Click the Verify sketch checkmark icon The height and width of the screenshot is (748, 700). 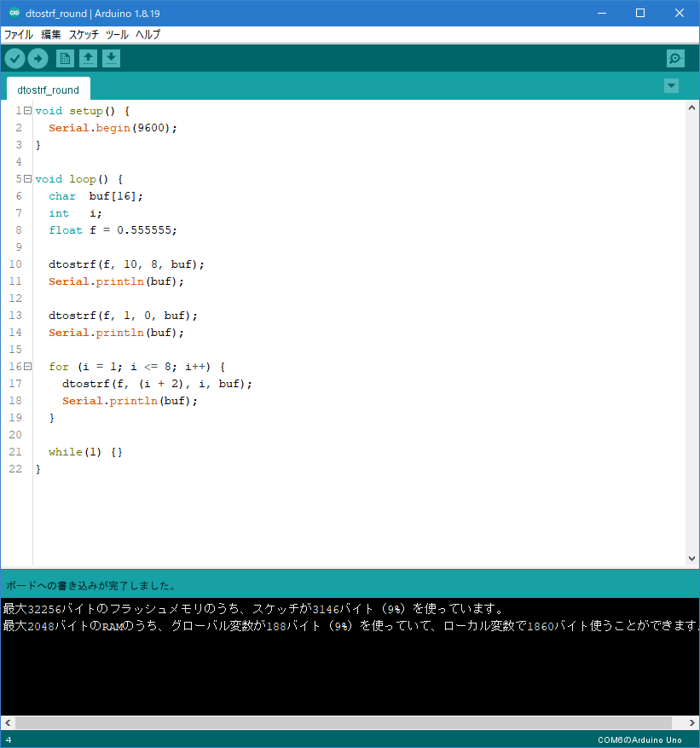(14, 59)
